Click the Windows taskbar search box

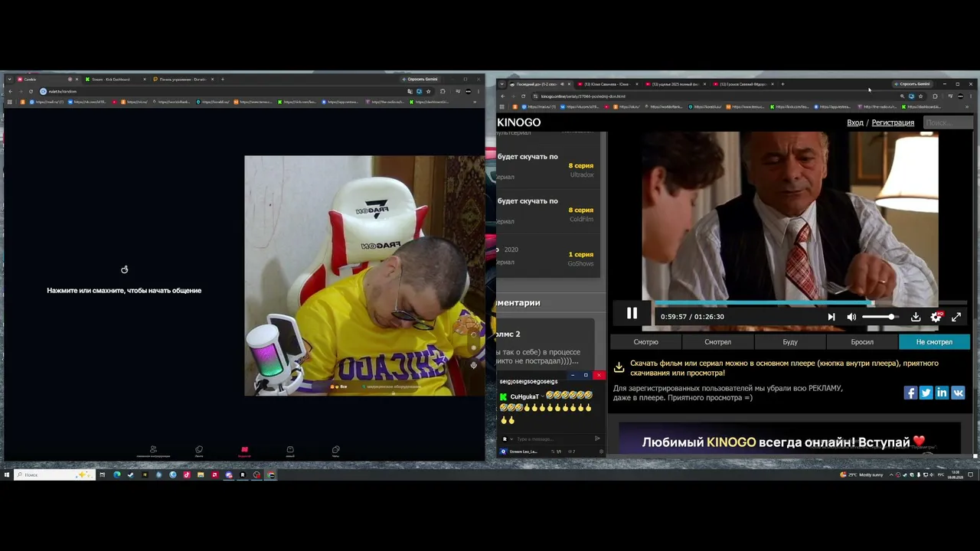pyautogui.click(x=54, y=475)
